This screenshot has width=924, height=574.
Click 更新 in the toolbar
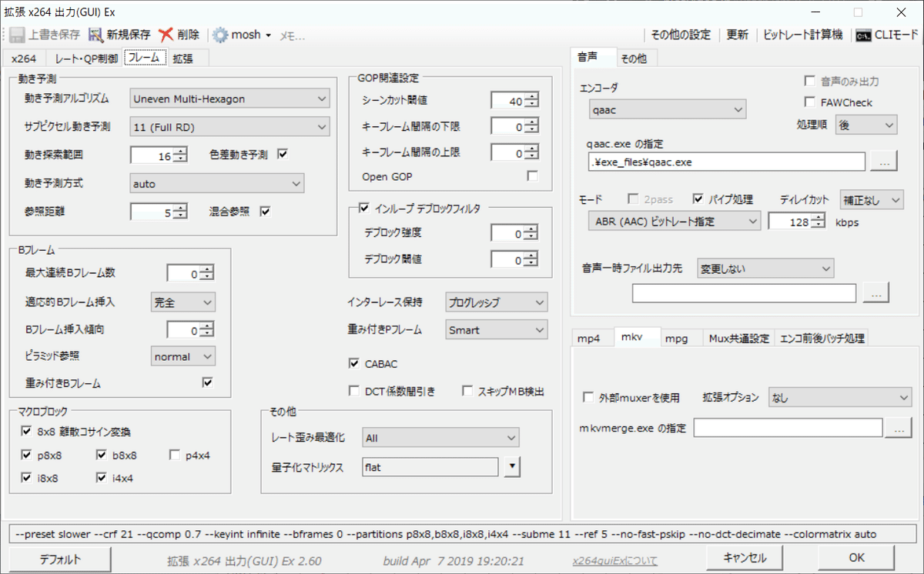pos(737,35)
